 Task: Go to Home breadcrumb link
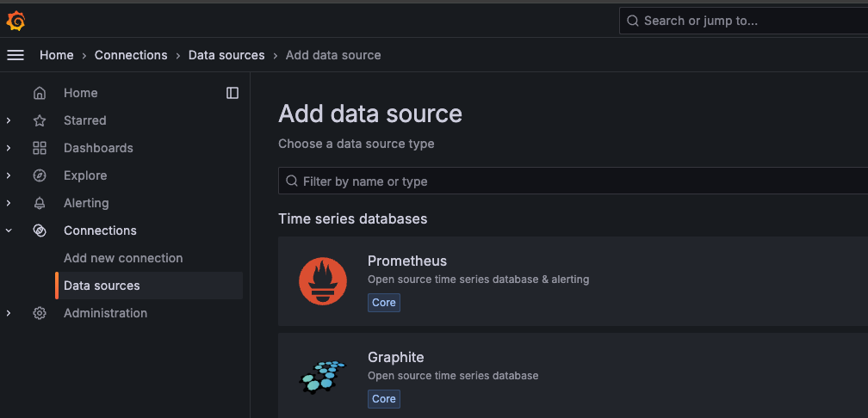pos(57,55)
